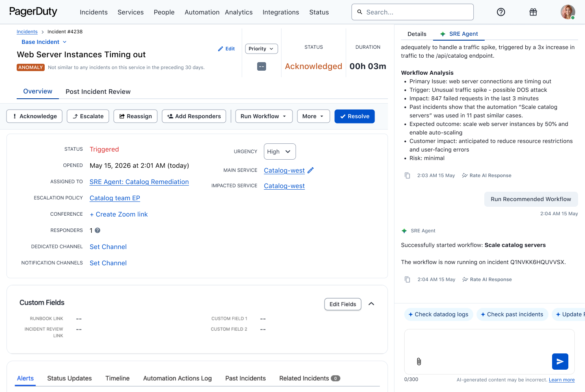This screenshot has width=585, height=392.
Task: Open the Timeline tab
Action: 117,378
